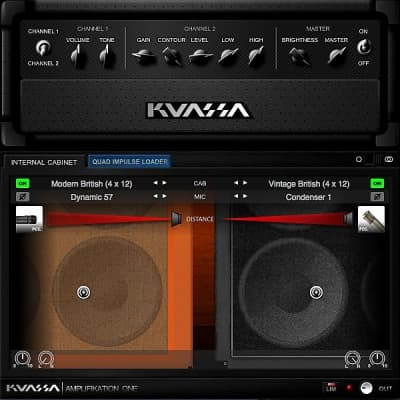Click the right cabinet pan L-R knob
The width and height of the screenshot is (400, 400).
(x=353, y=359)
